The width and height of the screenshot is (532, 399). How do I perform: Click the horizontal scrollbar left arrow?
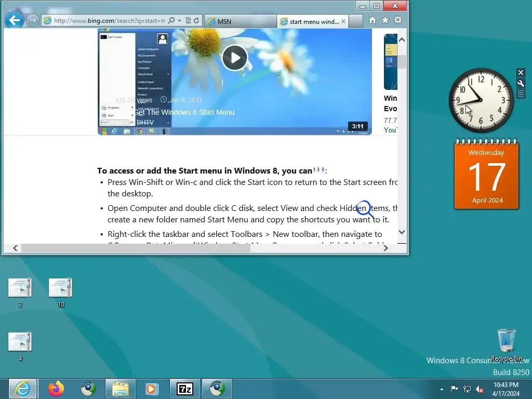pyautogui.click(x=15, y=248)
